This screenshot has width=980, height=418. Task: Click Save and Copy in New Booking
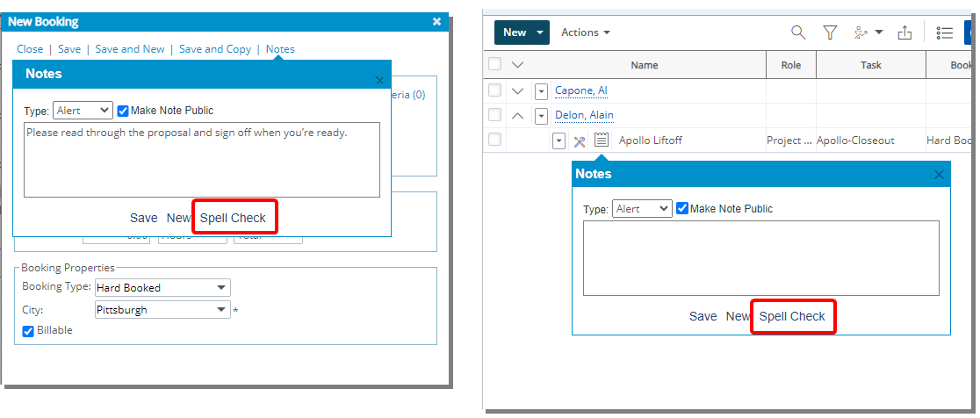click(x=215, y=48)
